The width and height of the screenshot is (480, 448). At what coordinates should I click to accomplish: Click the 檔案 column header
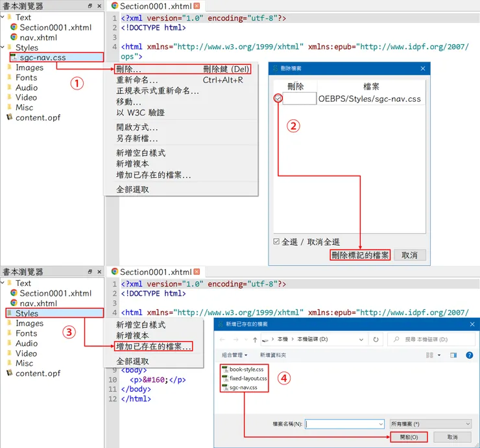(371, 87)
